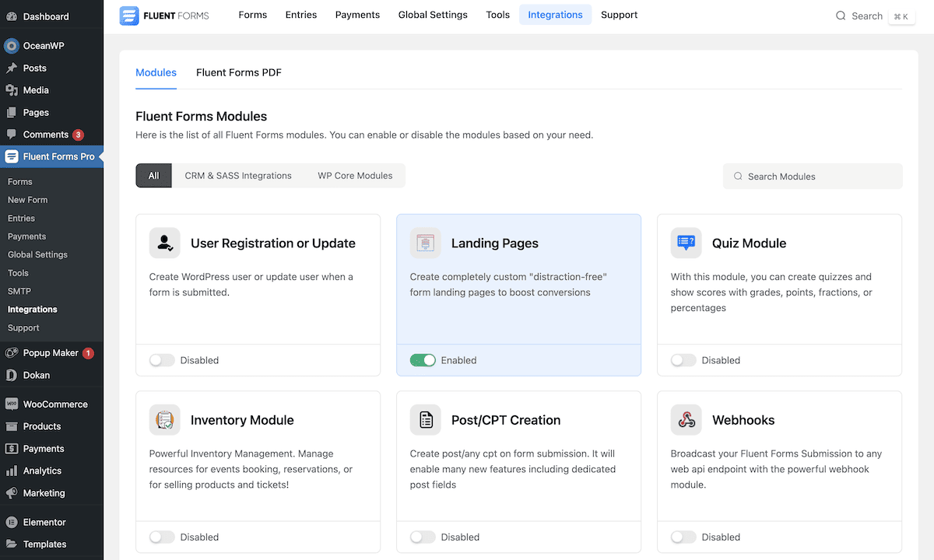Disable the Landing Pages module toggle
The image size is (934, 560).
click(423, 360)
